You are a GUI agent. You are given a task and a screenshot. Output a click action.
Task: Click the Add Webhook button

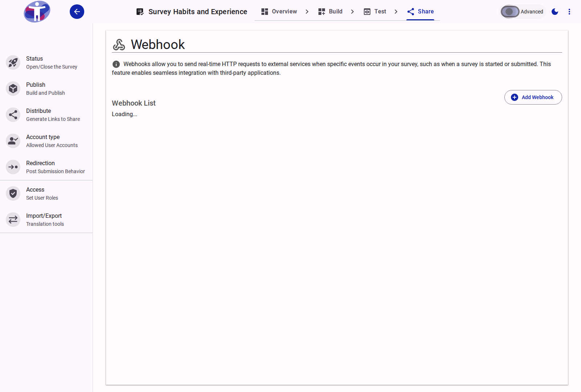coord(533,97)
